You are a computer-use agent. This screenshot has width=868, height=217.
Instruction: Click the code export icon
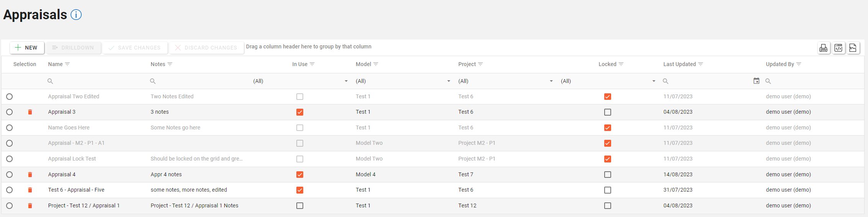pos(838,48)
